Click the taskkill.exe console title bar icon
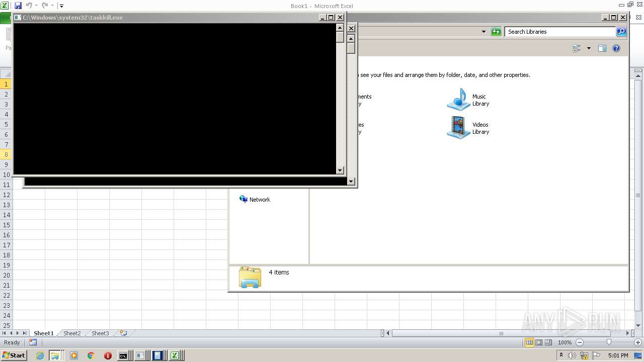This screenshot has height=362, width=644. pyautogui.click(x=18, y=18)
